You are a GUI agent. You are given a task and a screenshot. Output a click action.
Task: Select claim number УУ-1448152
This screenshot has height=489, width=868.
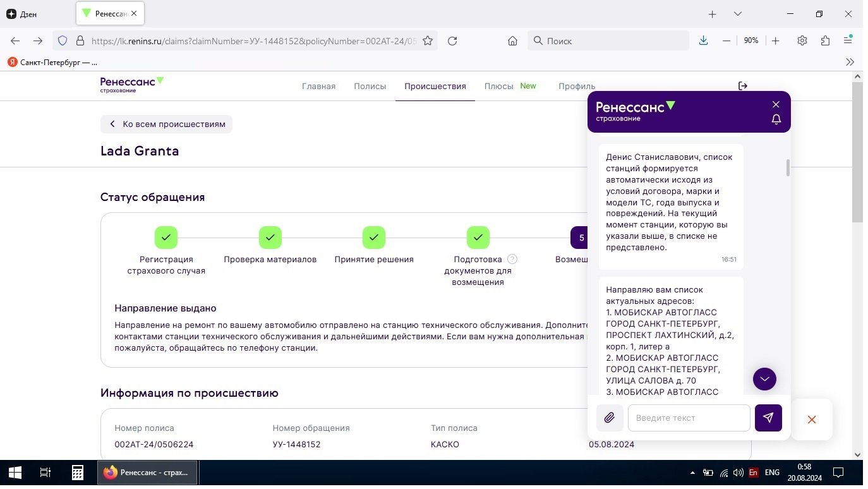(297, 444)
